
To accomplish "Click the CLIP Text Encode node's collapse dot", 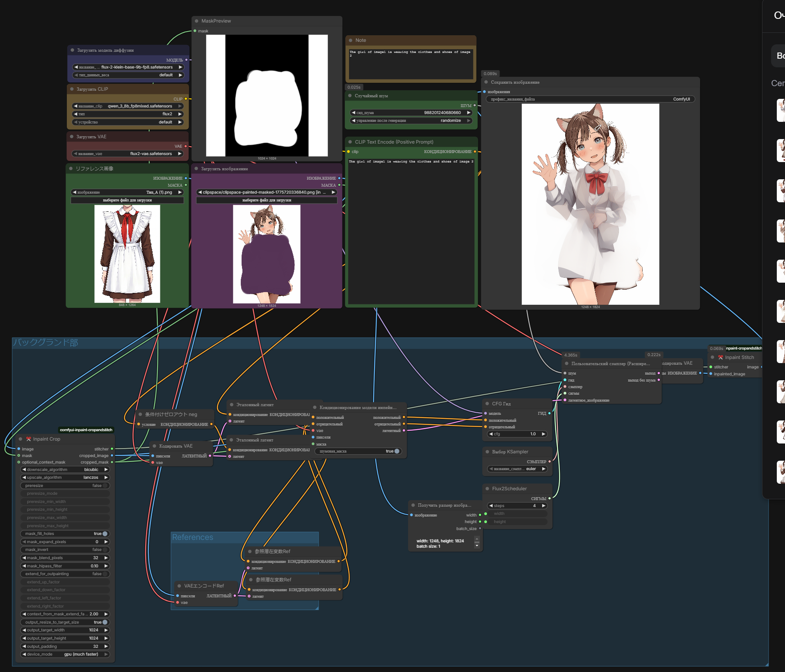I will 350,142.
